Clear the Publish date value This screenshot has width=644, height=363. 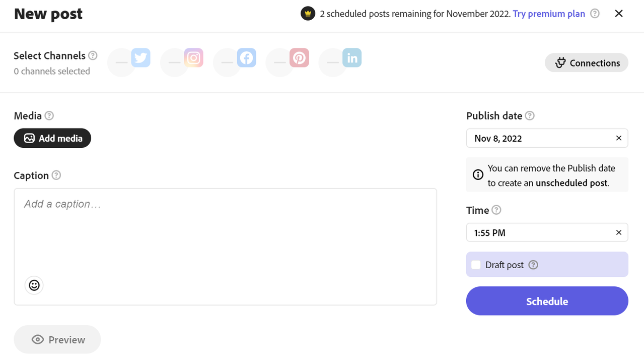pos(619,138)
